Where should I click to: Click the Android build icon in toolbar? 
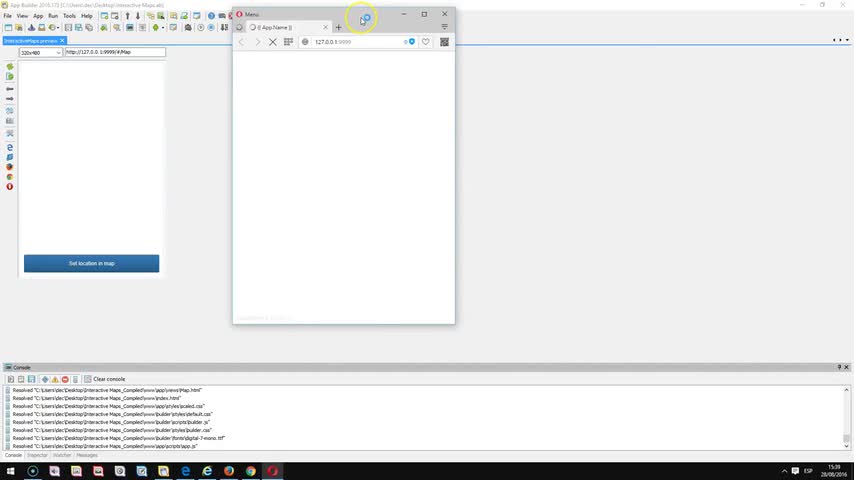[156, 27]
